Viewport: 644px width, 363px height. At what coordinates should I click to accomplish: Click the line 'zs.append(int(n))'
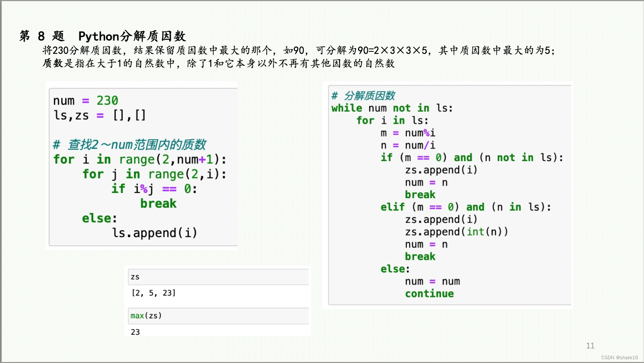456,232
